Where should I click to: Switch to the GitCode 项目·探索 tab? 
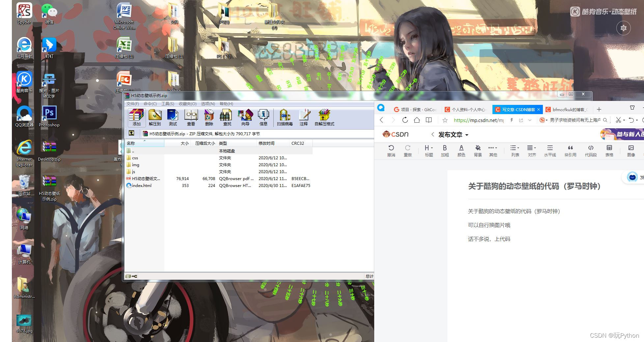[x=415, y=109]
